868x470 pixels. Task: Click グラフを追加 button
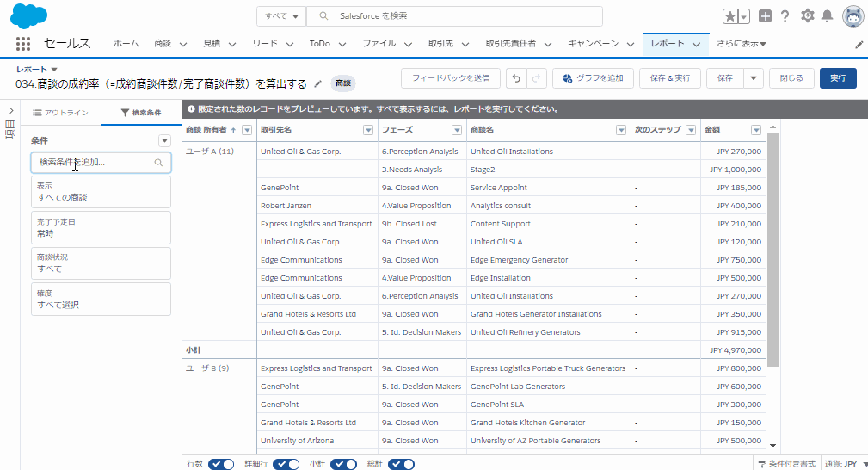pyautogui.click(x=593, y=78)
